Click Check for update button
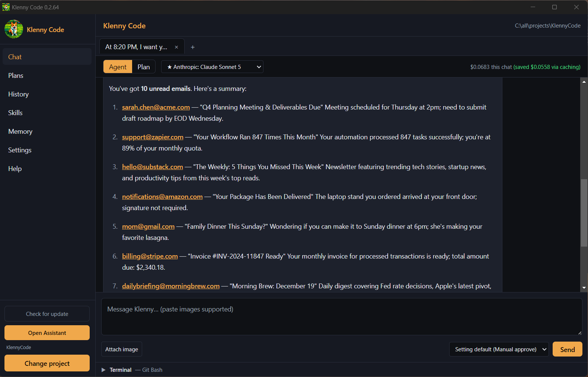Viewport: 588px width, 377px height. point(47,314)
